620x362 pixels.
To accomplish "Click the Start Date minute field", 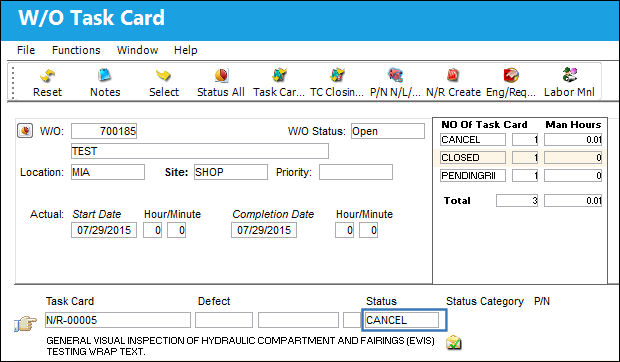I will (x=176, y=230).
